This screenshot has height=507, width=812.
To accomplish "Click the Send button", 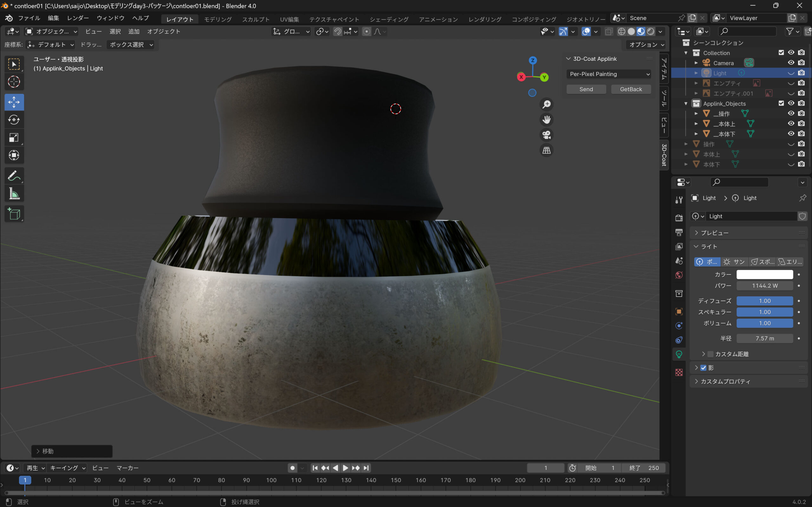I will [x=586, y=89].
